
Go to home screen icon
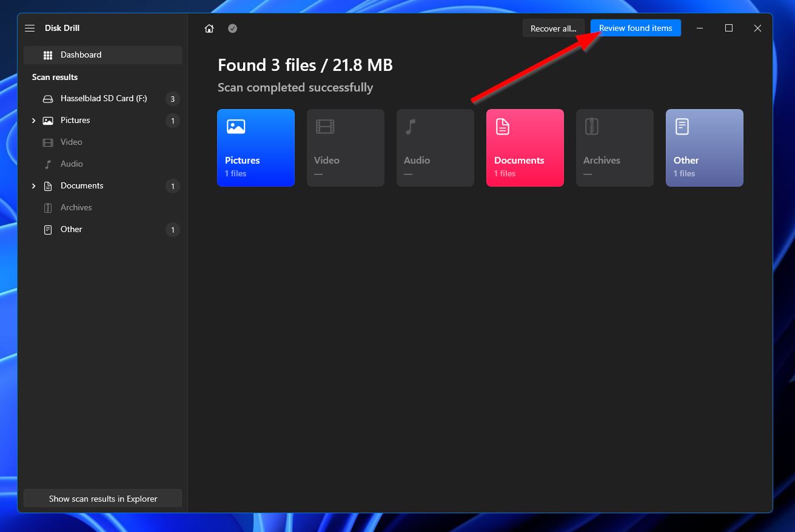[x=209, y=28]
